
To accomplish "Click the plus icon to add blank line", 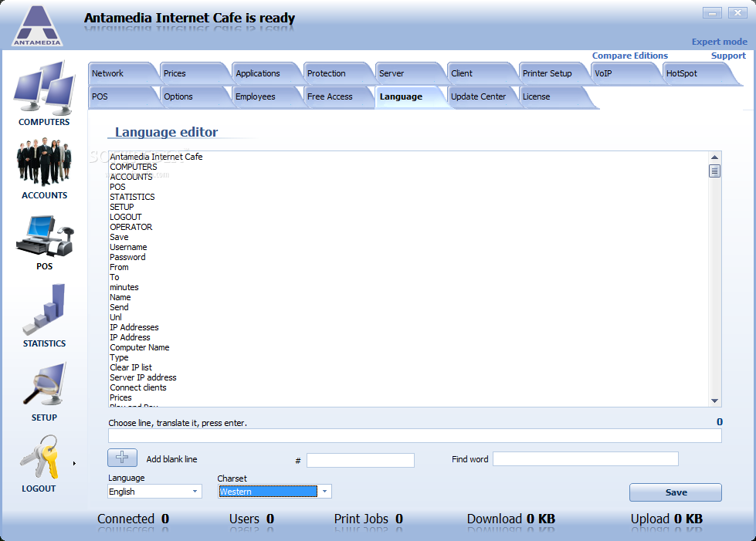I will [x=122, y=457].
